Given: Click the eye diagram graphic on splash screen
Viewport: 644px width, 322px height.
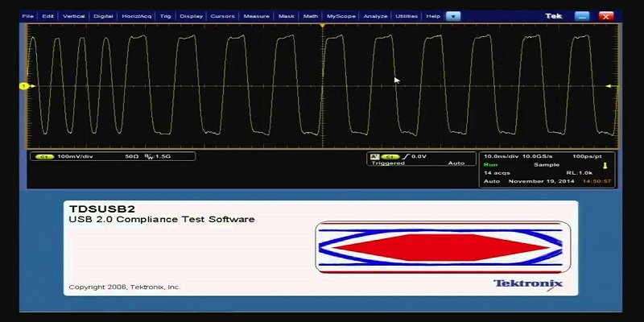Looking at the screenshot, I should pyautogui.click(x=443, y=247).
